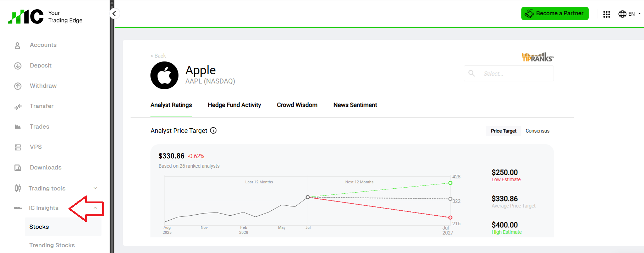
Task: Switch to Hedge Fund Activity tab
Action: point(234,105)
